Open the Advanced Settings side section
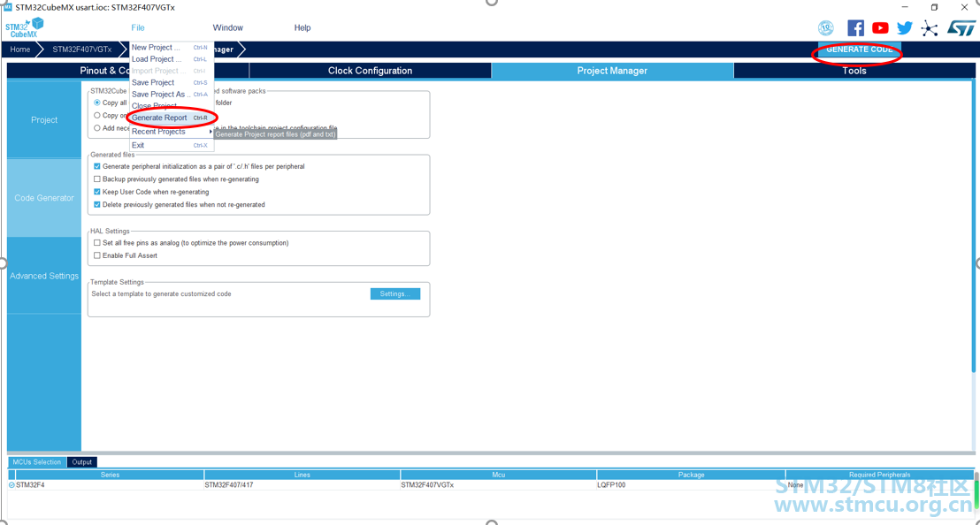980x525 pixels. [x=43, y=276]
